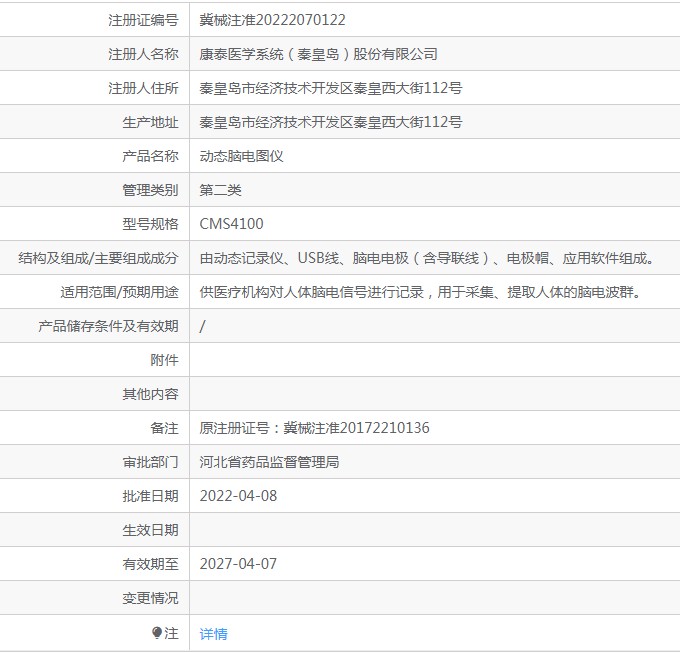Click the 审批部门 label

point(150,462)
